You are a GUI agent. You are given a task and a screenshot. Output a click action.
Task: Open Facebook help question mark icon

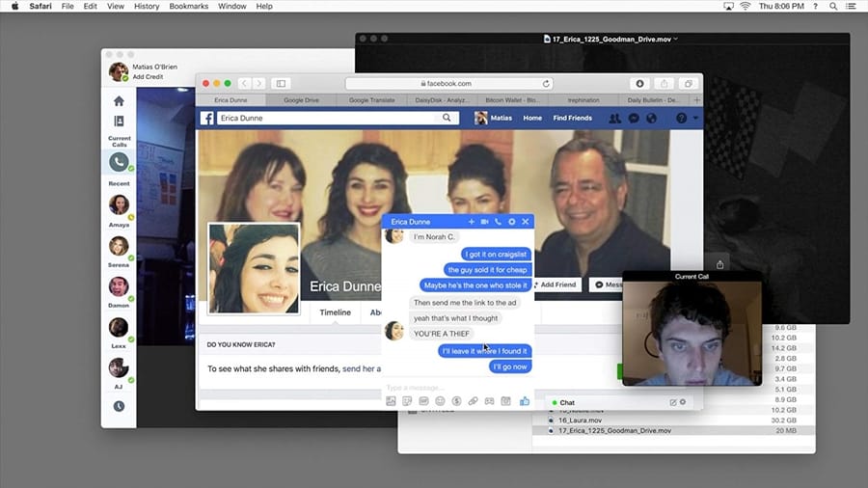[x=682, y=118]
